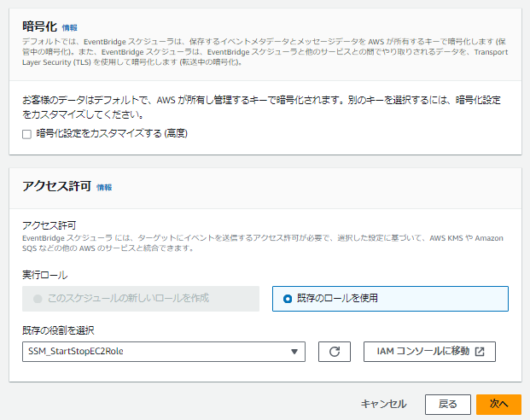The image size is (530, 420).
Task: Proceed with the 次へ button
Action: pos(499,405)
